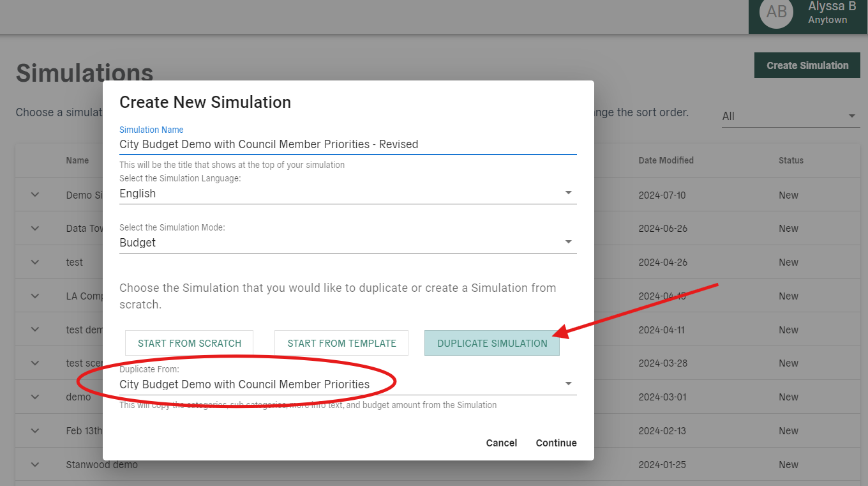The height and width of the screenshot is (486, 868).
Task: Expand the Demo Si row chevron
Action: click(x=35, y=195)
